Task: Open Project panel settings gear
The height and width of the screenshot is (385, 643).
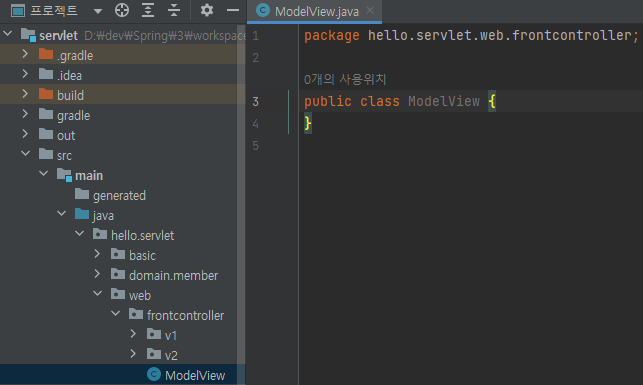Action: [207, 10]
